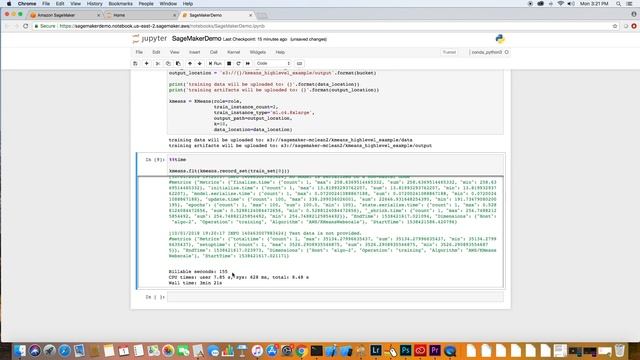Open Finder from the dock
640x360 pixels.
20,351
